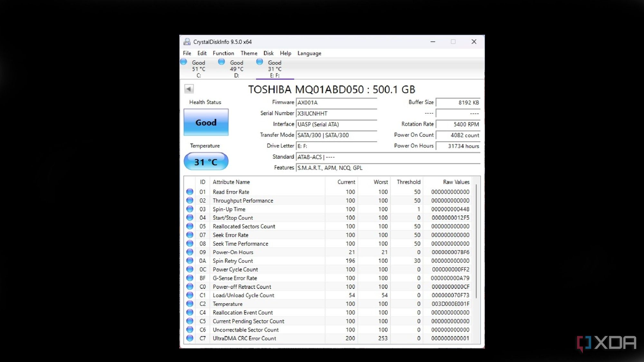
Task: Click the CrystalDiskInfo app icon in title bar
Action: 187,42
